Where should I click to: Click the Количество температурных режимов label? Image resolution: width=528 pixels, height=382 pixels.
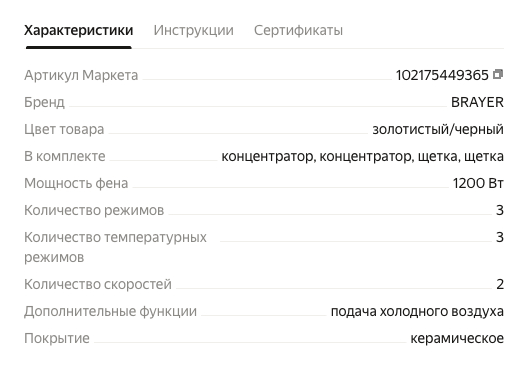pos(115,247)
